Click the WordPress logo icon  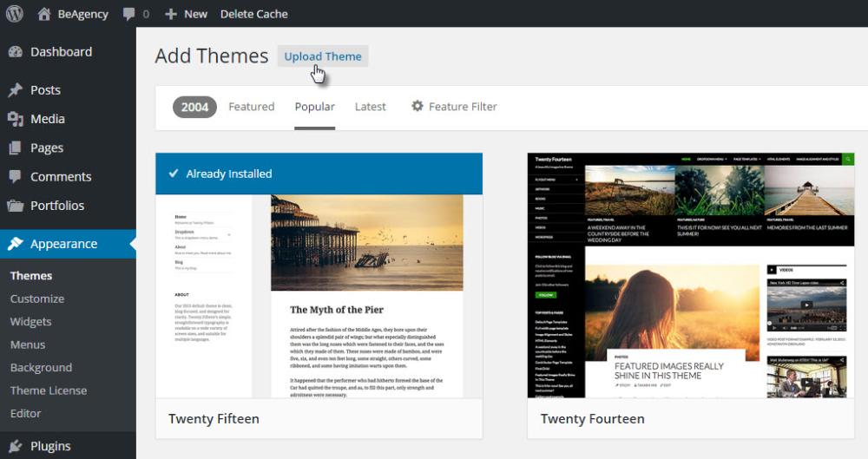pos(15,14)
